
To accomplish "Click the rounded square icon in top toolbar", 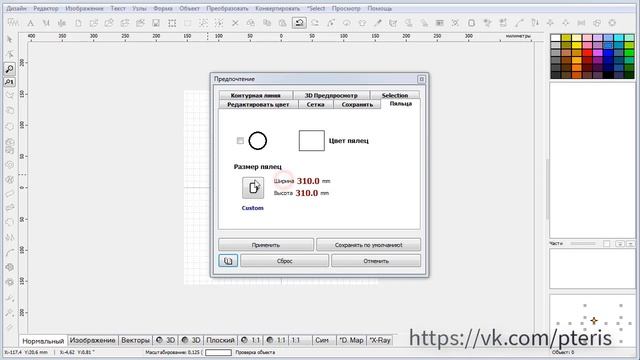I will (x=471, y=23).
